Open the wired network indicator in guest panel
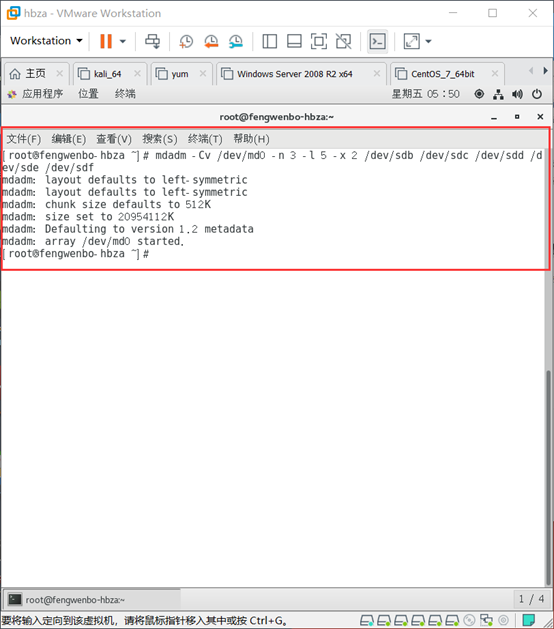 (498, 94)
